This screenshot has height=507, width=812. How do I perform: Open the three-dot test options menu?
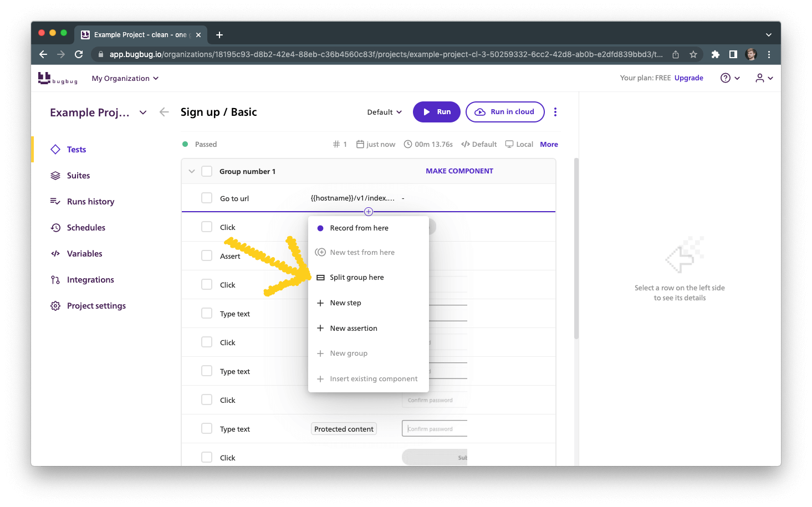[555, 112]
